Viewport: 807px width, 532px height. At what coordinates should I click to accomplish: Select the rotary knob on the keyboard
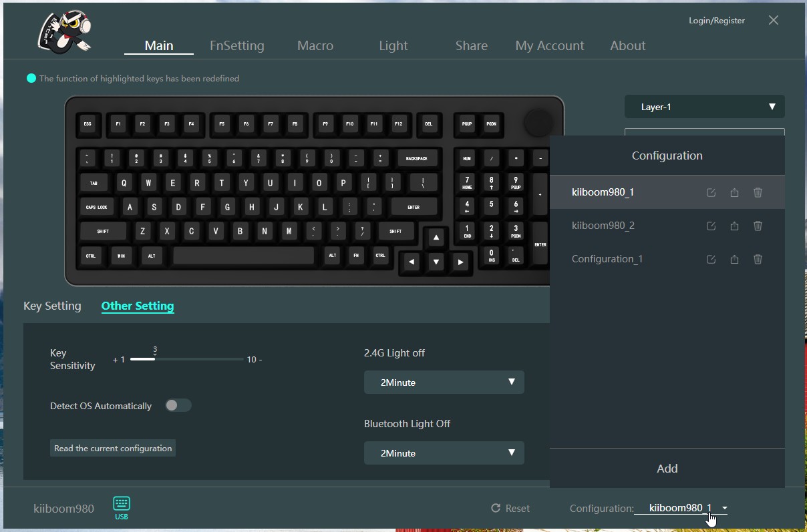pos(538,122)
